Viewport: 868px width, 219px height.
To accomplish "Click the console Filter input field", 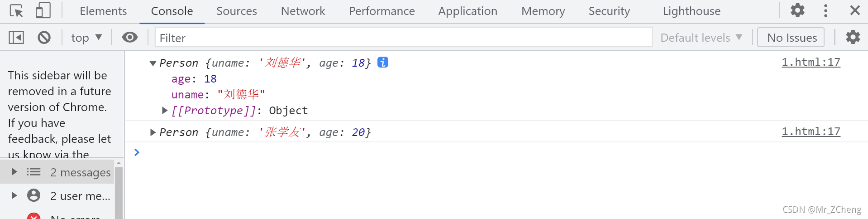I will point(403,38).
